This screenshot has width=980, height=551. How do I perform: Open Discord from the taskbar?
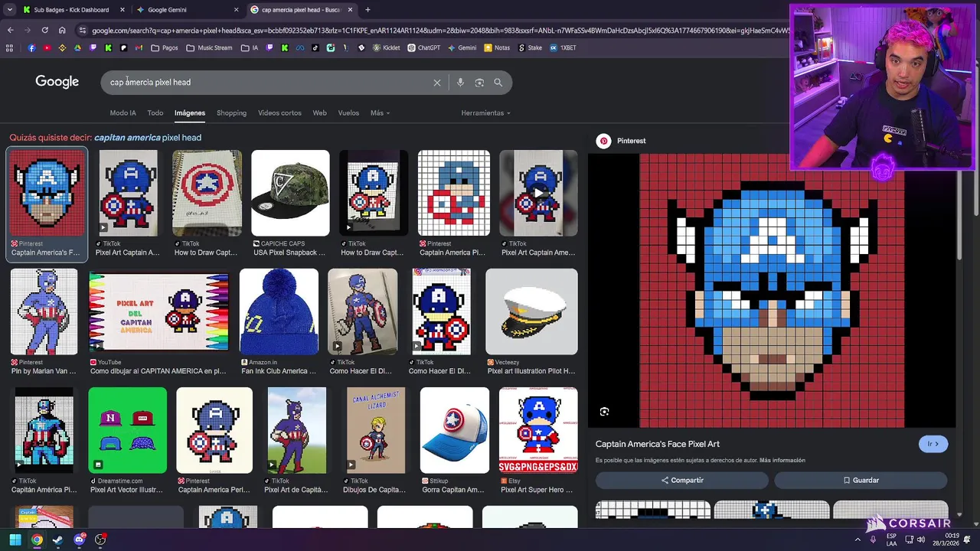click(x=79, y=540)
